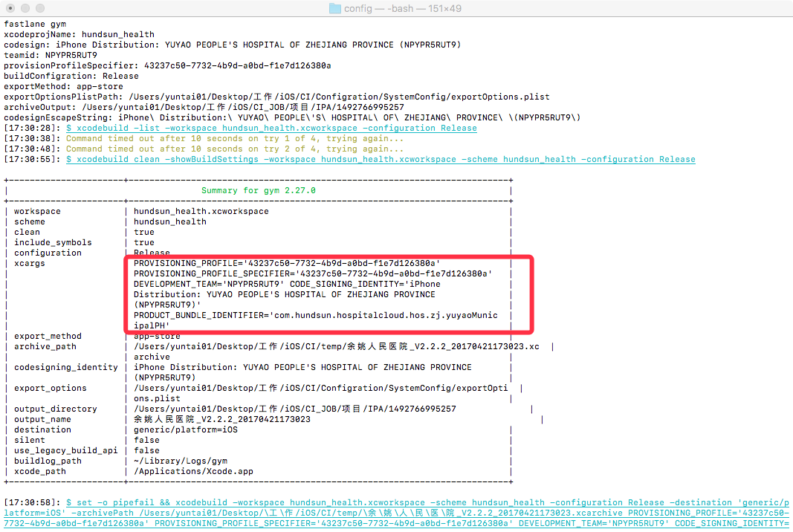Open the underlined "xcodebuild -list -workspace" command

tap(271, 129)
